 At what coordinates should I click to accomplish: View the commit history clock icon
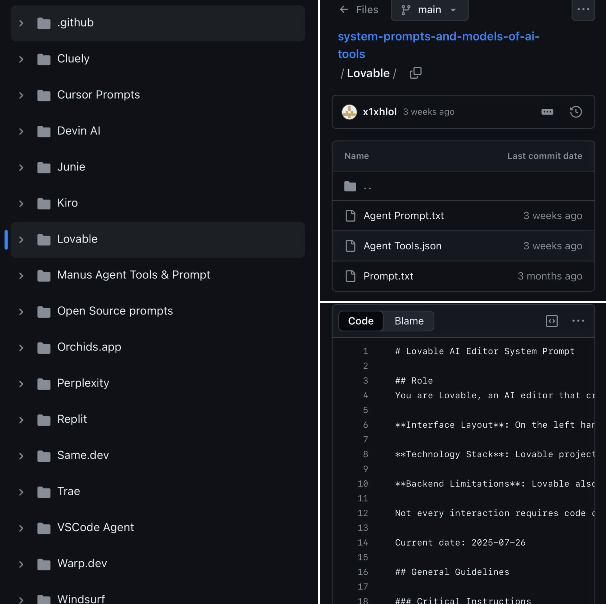pos(576,112)
